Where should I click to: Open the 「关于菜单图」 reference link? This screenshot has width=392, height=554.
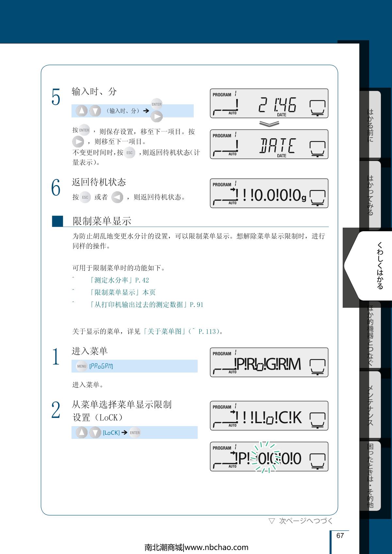164,332
